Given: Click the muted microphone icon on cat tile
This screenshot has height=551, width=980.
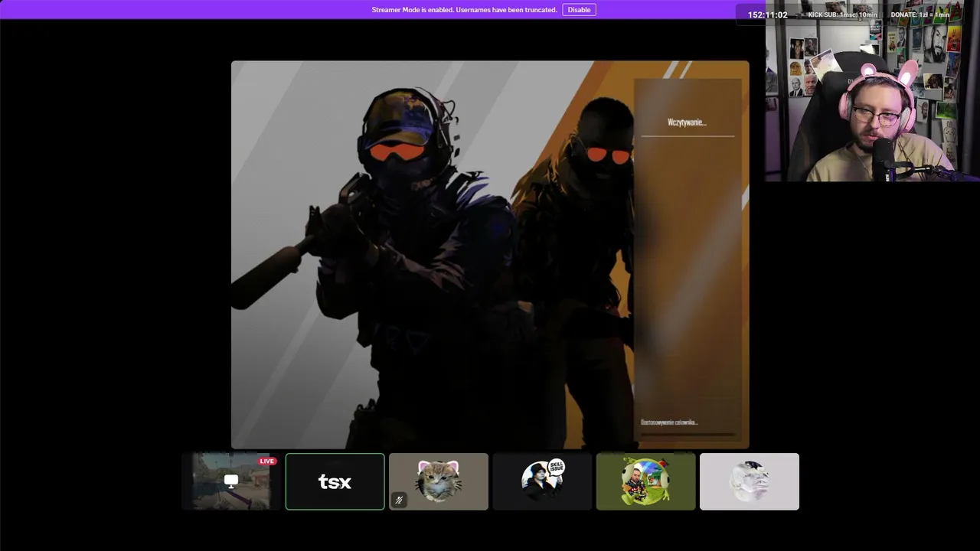Looking at the screenshot, I should click(399, 500).
